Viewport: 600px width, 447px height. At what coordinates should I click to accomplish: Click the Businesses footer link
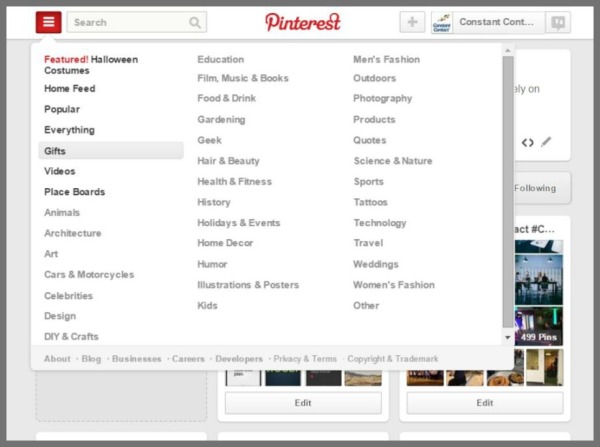click(137, 359)
